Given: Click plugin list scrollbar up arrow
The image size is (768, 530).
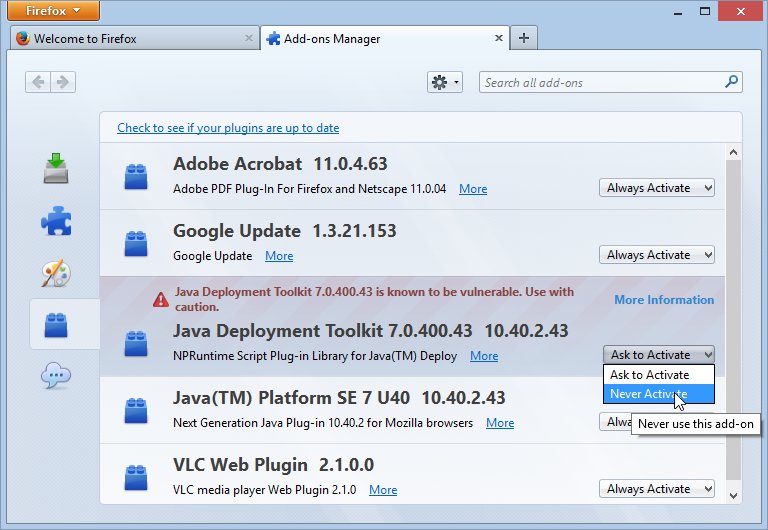Looking at the screenshot, I should (x=733, y=152).
